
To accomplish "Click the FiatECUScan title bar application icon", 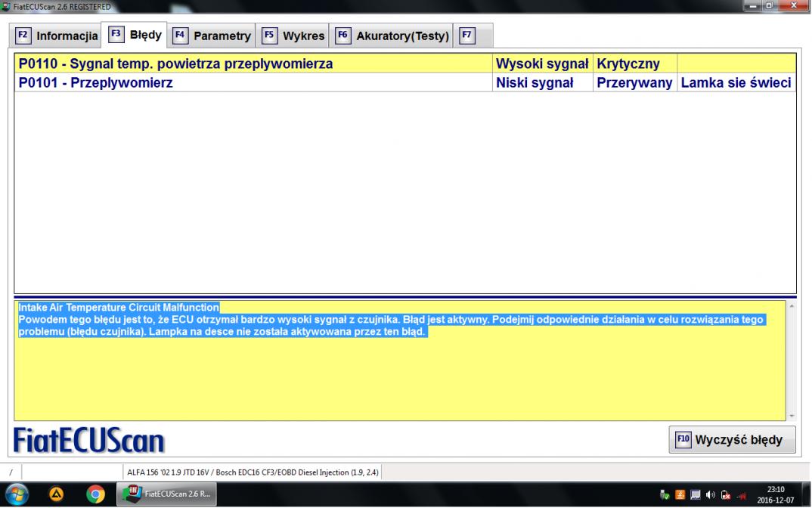I will pos(6,6).
